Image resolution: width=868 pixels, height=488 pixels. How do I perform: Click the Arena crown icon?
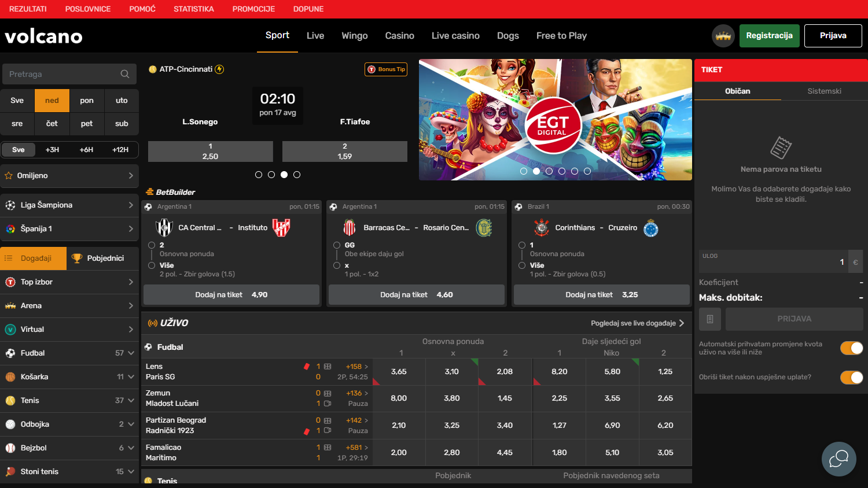point(10,306)
